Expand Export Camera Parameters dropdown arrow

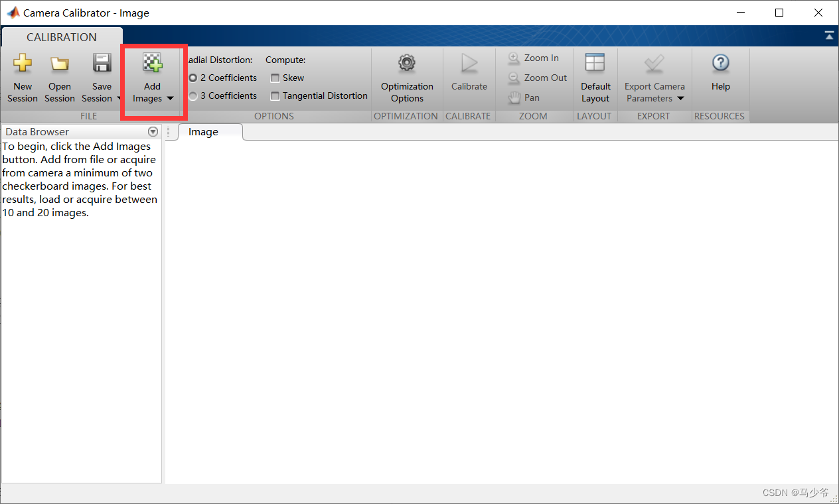click(x=680, y=99)
